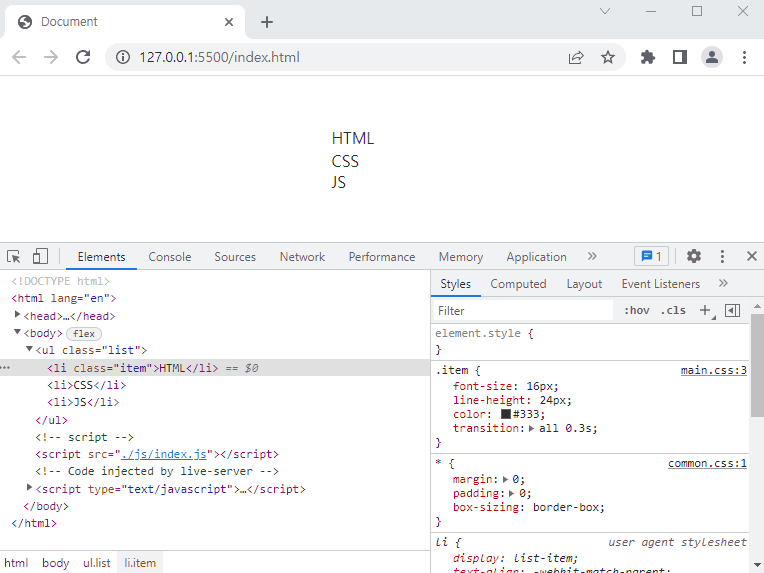Open the Performance tab
The height and width of the screenshot is (573, 764).
382,257
